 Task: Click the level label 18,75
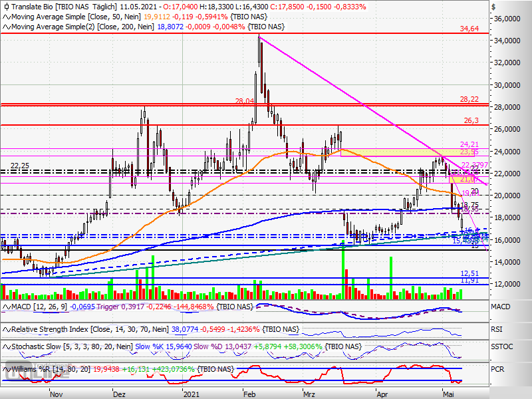[x=470, y=205]
